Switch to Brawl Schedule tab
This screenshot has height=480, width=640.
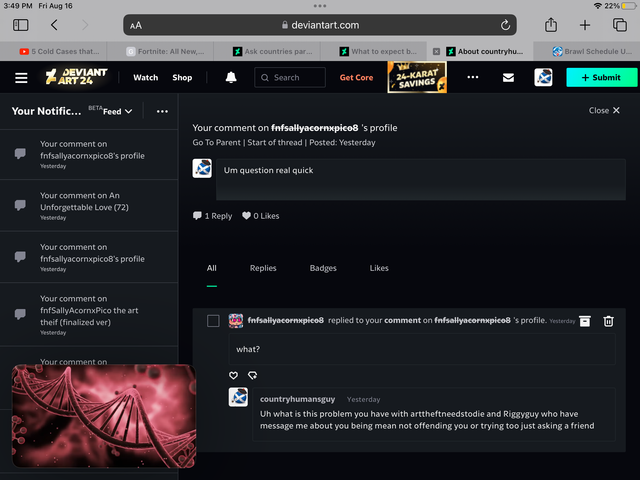592,51
